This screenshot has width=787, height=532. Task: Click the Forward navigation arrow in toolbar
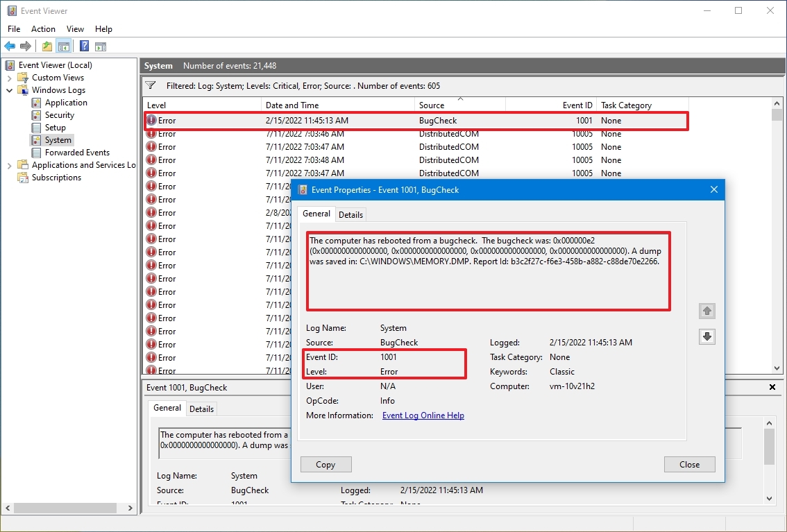click(x=26, y=46)
